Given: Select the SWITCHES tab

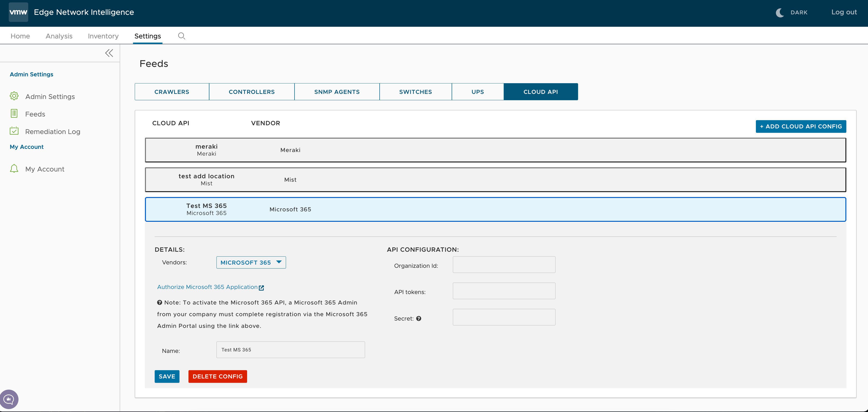Looking at the screenshot, I should pyautogui.click(x=416, y=92).
